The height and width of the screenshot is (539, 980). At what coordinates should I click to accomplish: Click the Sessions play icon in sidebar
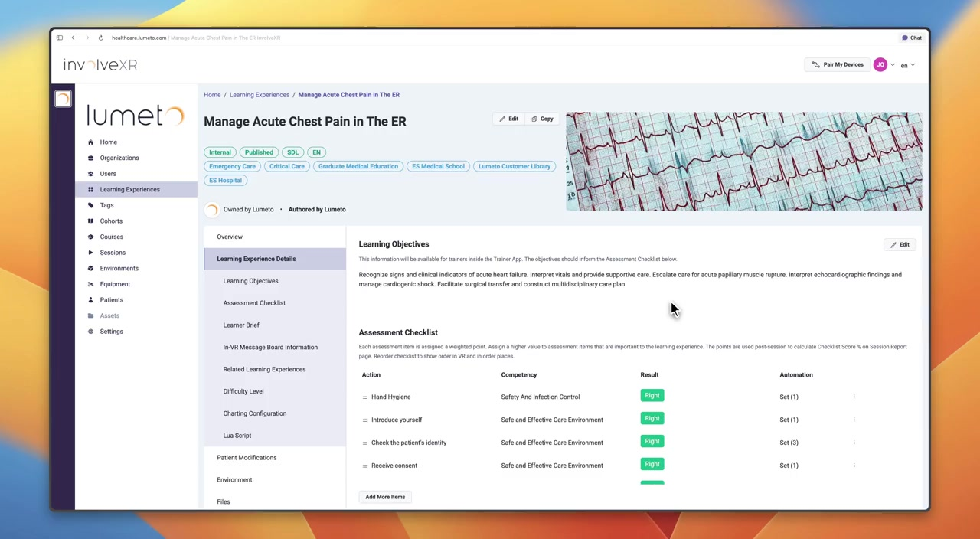pyautogui.click(x=90, y=253)
